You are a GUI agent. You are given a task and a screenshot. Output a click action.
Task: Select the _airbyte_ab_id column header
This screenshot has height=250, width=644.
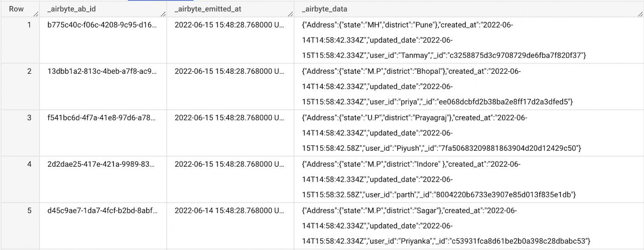[x=71, y=9]
